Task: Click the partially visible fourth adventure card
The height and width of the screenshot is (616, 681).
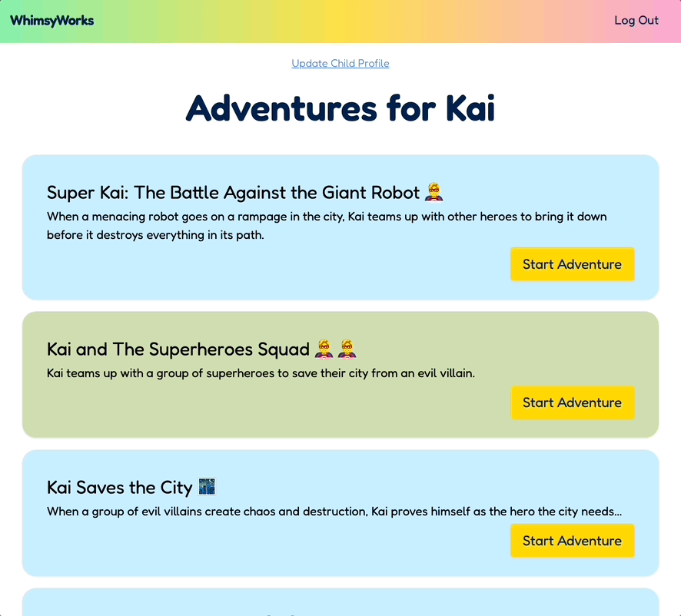Action: (340, 603)
